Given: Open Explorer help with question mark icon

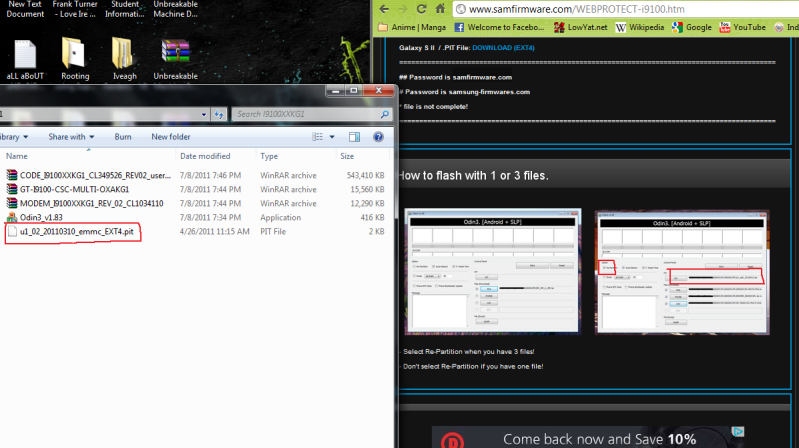Looking at the screenshot, I should tap(377, 137).
